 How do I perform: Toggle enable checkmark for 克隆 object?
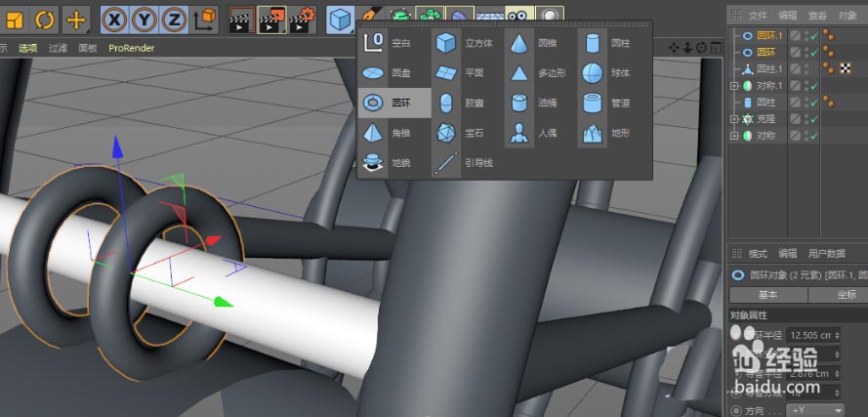(813, 119)
